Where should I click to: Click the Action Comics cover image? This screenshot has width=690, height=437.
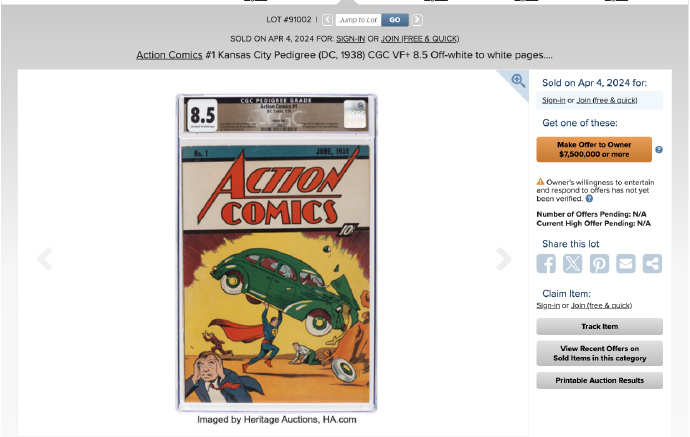(x=276, y=253)
